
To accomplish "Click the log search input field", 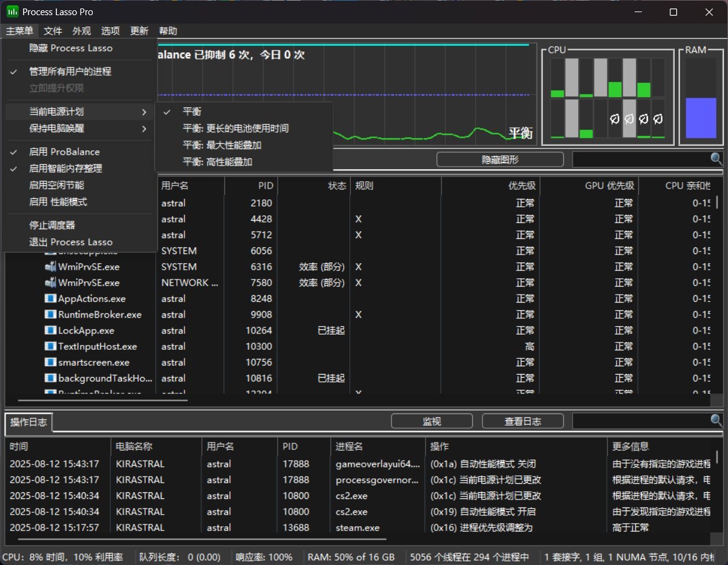I will click(x=641, y=421).
